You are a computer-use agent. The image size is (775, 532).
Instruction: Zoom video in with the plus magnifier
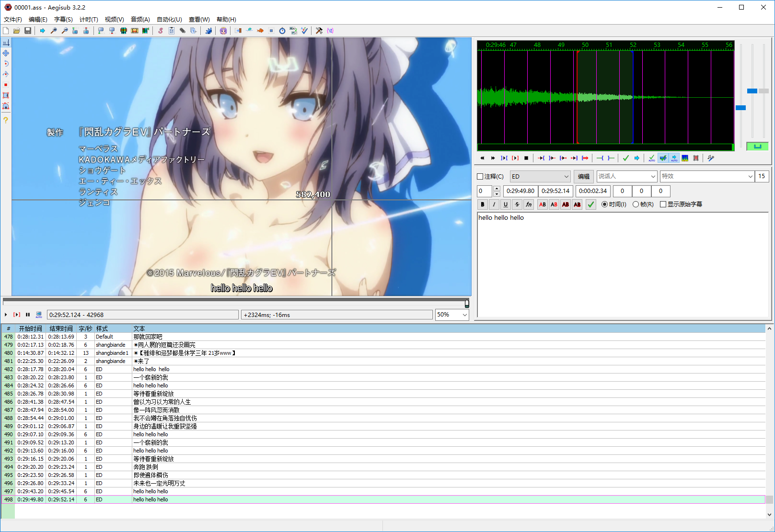(x=54, y=31)
